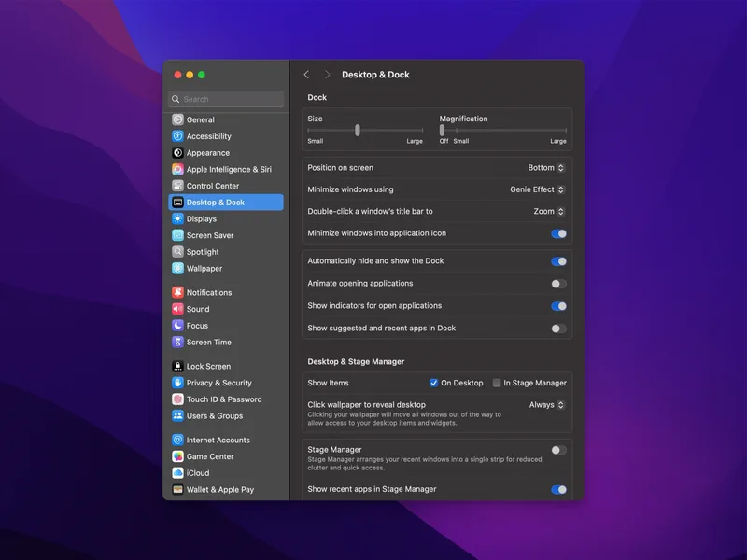
Task: Select the Wallpaper icon
Action: (x=177, y=268)
